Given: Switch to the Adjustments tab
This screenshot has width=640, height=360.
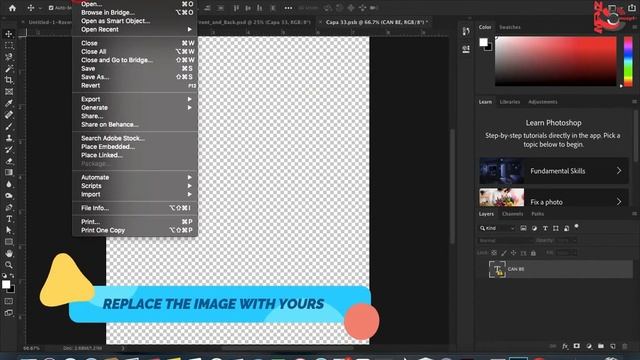Looking at the screenshot, I should 542,102.
